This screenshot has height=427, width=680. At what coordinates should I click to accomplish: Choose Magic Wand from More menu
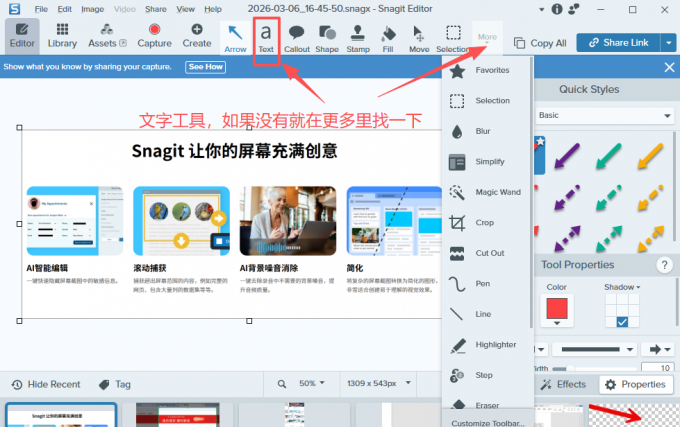tap(487, 192)
